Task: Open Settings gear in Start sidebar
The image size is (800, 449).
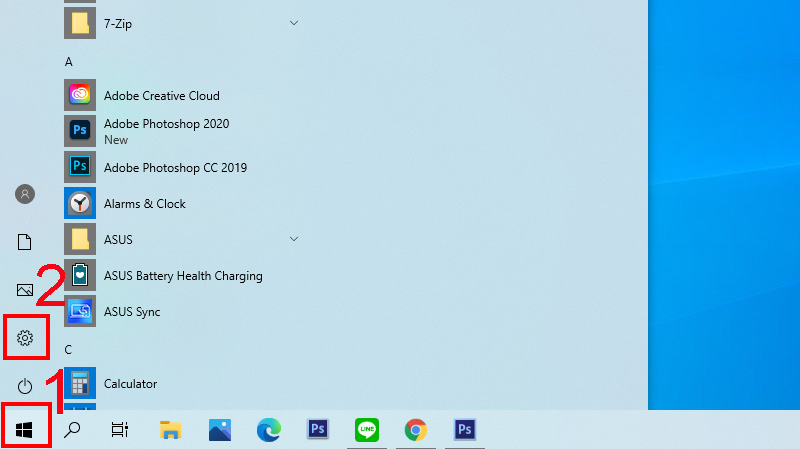Action: click(24, 338)
